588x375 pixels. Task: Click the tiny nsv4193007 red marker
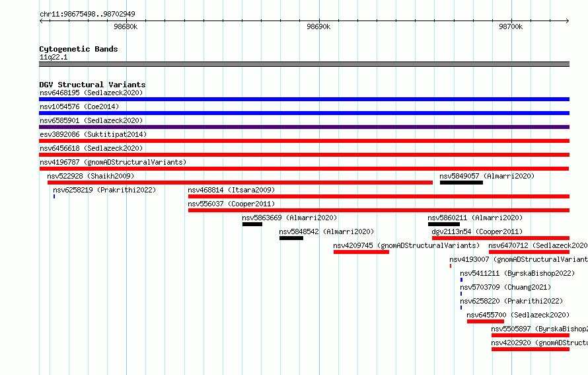pyautogui.click(x=451, y=266)
